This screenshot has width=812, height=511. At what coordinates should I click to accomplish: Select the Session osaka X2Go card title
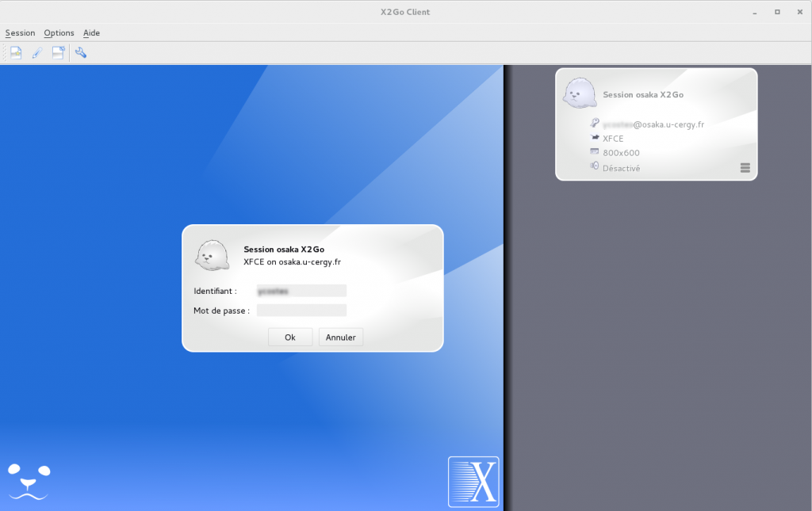(643, 94)
